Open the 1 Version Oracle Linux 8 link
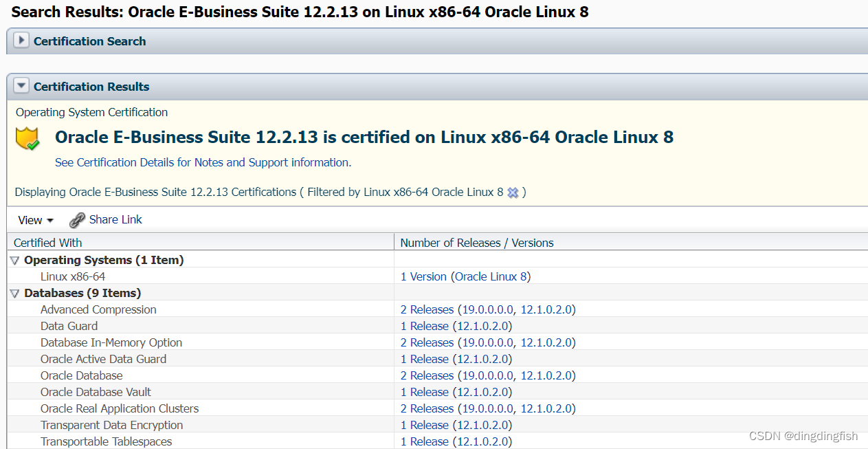Screen dimensions: 868x449 [465, 276]
